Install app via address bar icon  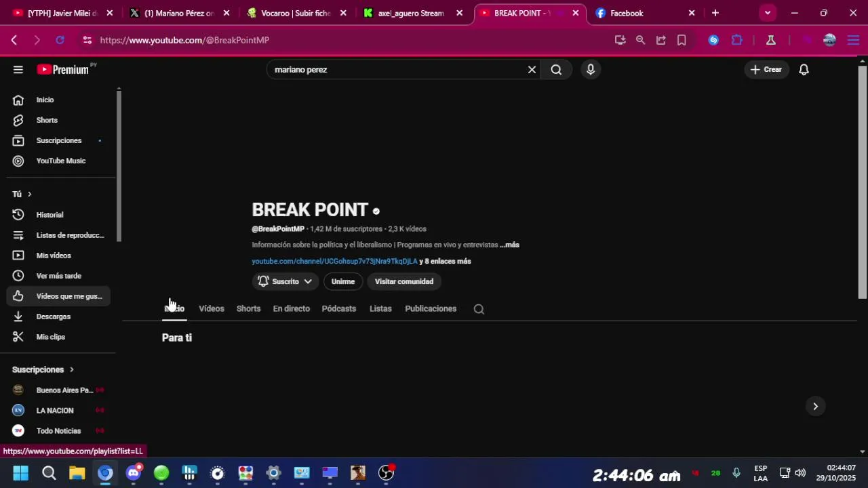click(x=620, y=40)
